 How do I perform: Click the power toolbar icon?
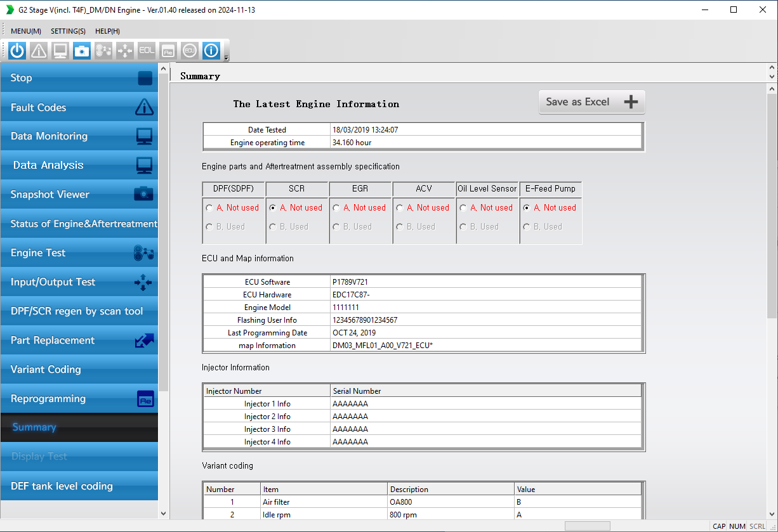(18, 51)
